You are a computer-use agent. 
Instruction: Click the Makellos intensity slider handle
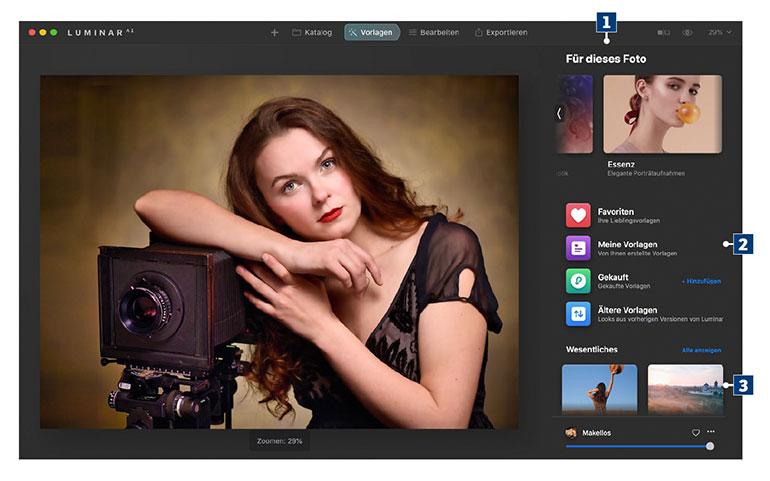(x=710, y=447)
